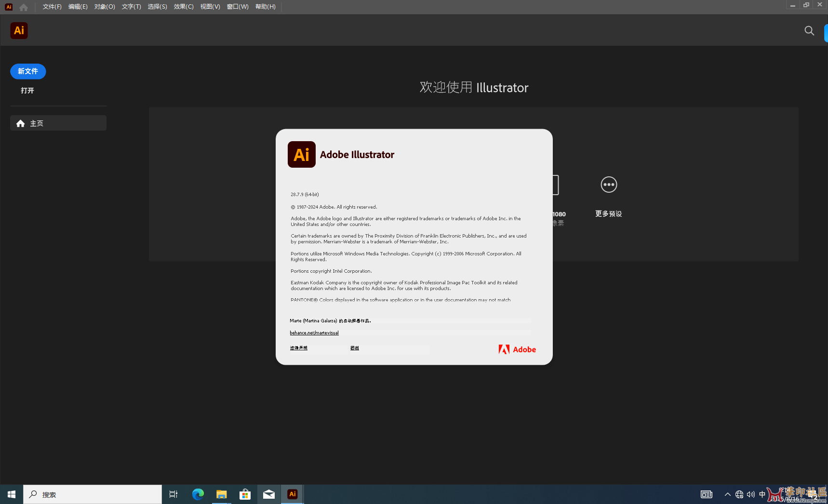
Task: Open the 窗口(W) menu
Action: coord(238,7)
